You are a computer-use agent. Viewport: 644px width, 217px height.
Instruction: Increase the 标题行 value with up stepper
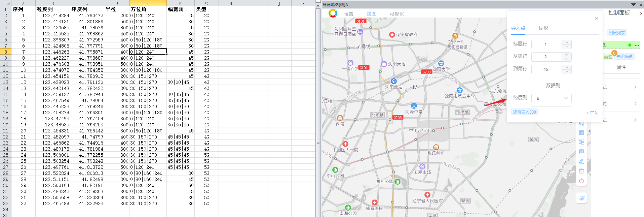tap(567, 42)
